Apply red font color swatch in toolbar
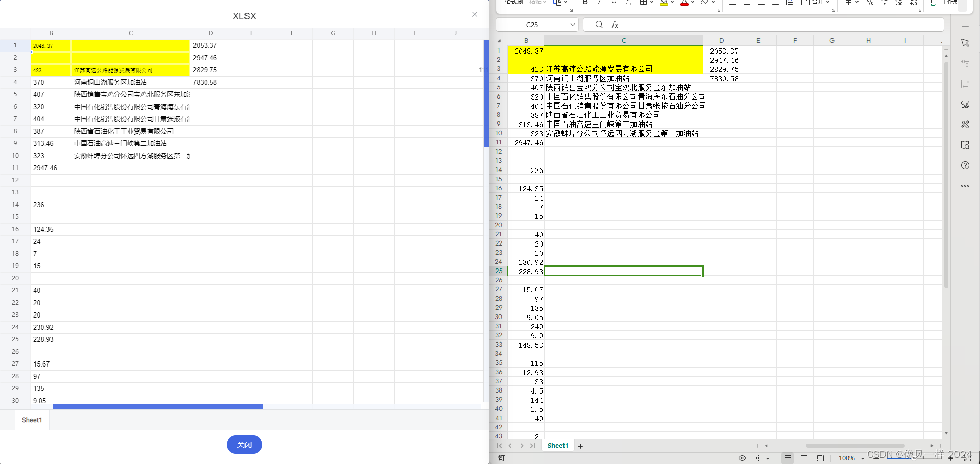 tap(684, 3)
